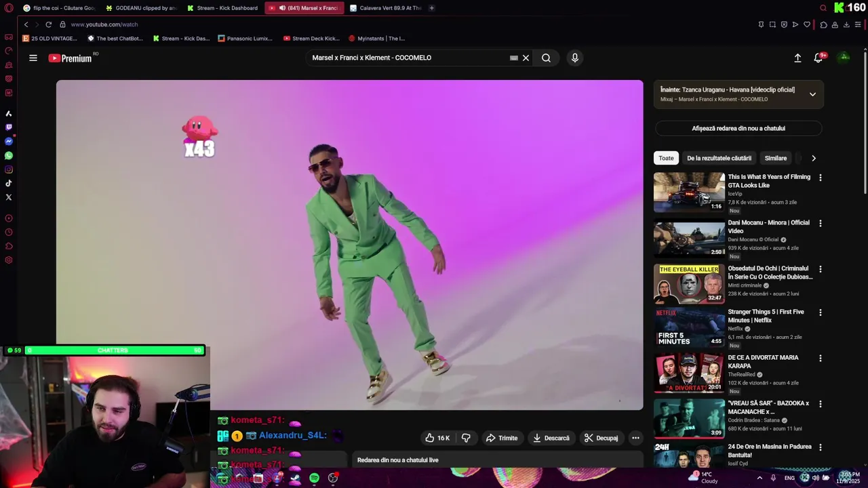The height and width of the screenshot is (488, 868).
Task: Open The best ChatBot bookmark
Action: click(x=115, y=39)
